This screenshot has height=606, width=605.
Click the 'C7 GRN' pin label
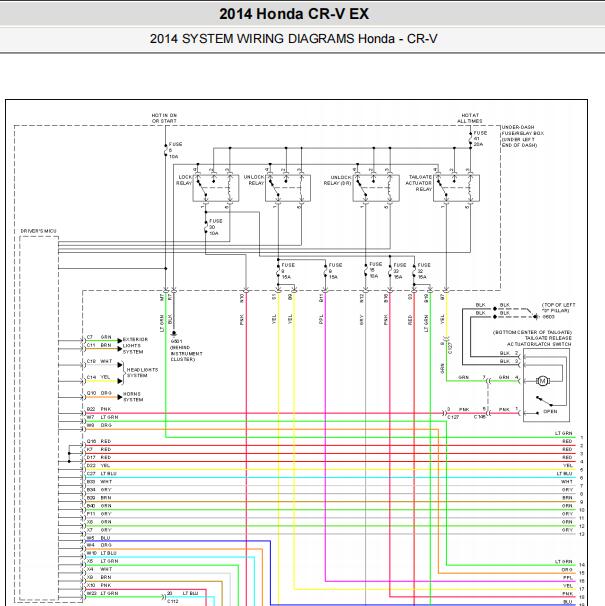[99, 337]
